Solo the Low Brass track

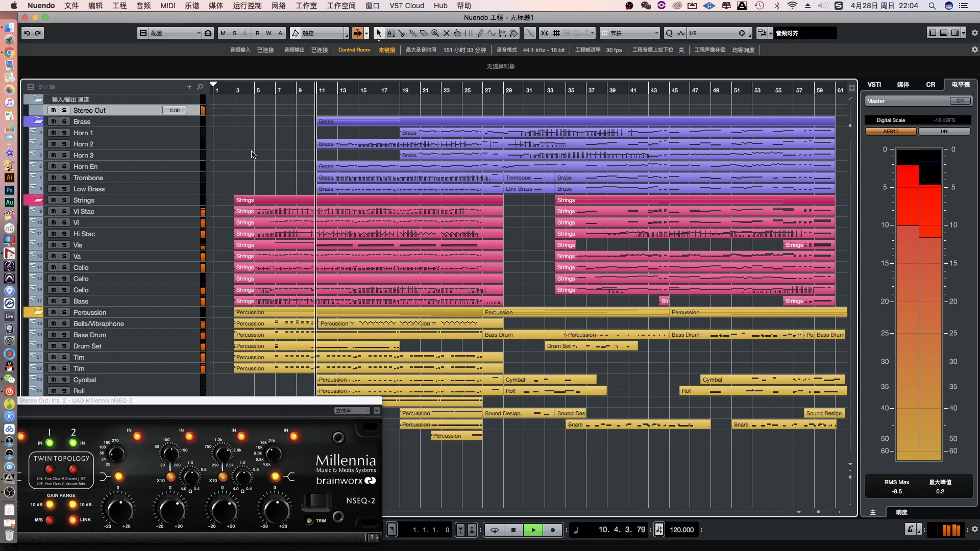(64, 189)
